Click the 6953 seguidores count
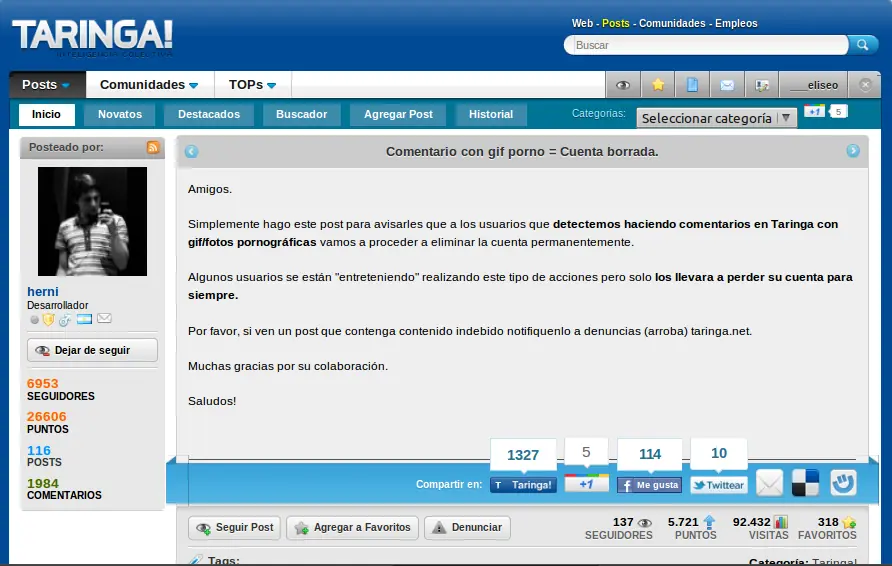Image resolution: width=892 pixels, height=566 pixels. click(x=43, y=383)
